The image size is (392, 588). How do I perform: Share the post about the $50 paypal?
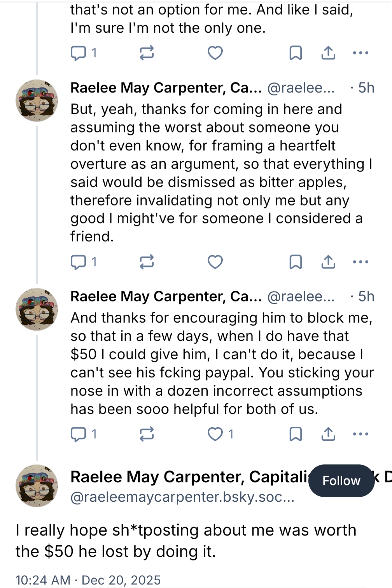click(x=328, y=434)
